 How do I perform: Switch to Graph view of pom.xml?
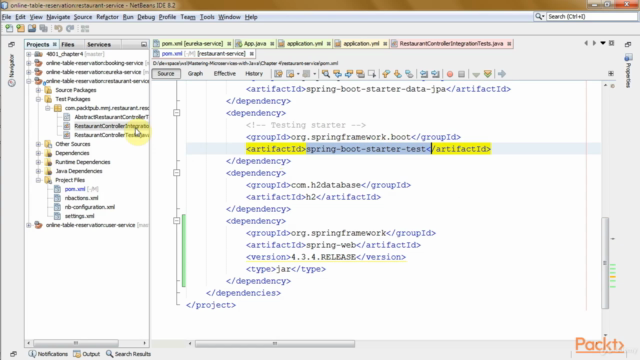(x=195, y=74)
